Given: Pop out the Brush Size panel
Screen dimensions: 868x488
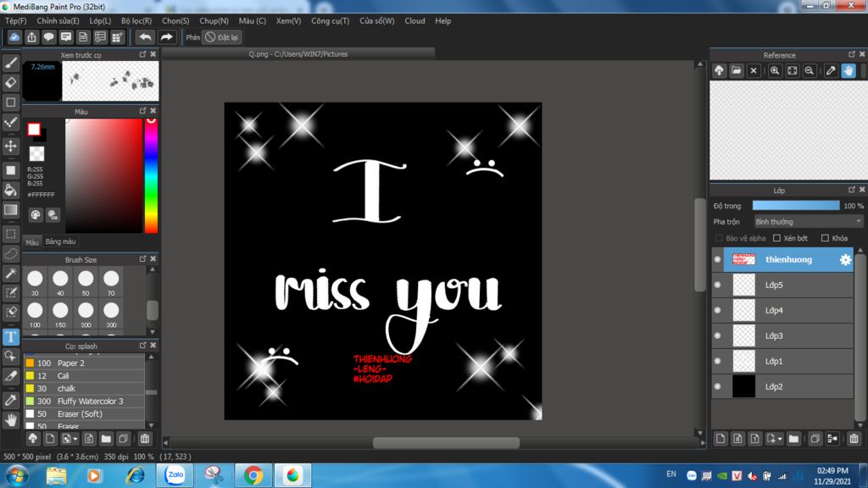Looking at the screenshot, I should pyautogui.click(x=142, y=259).
